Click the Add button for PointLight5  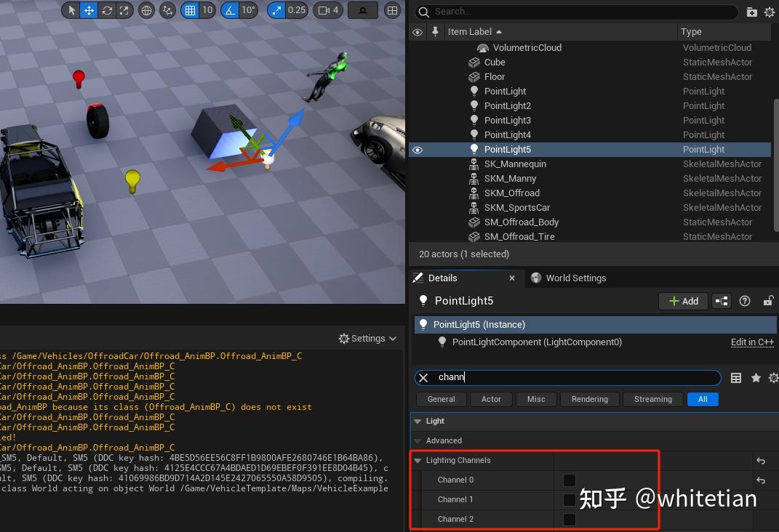point(682,301)
